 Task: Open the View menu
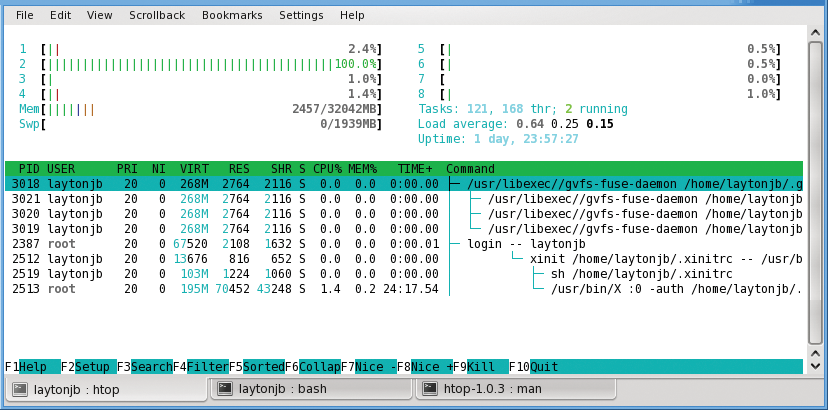tap(100, 15)
